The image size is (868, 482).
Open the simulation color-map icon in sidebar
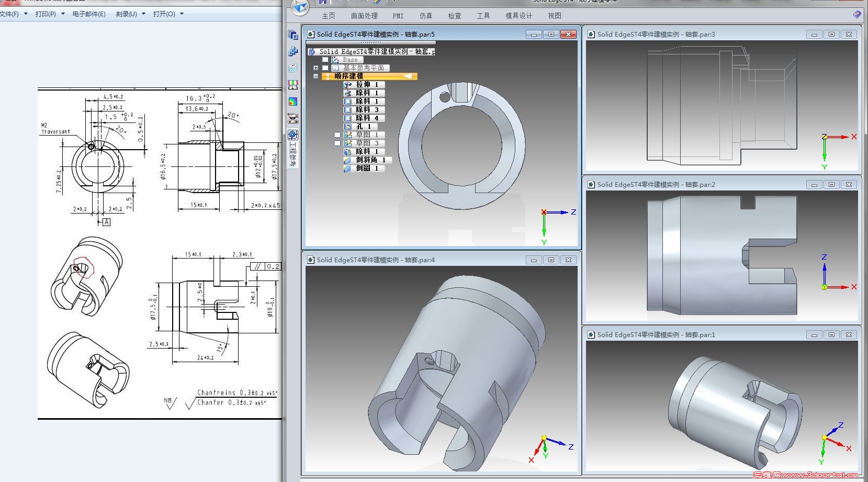293,102
